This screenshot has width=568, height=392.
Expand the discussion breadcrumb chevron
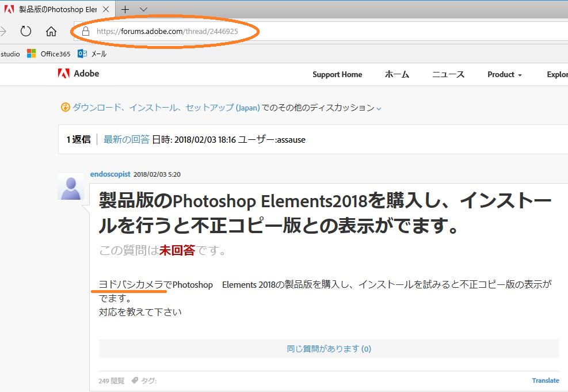click(379, 108)
